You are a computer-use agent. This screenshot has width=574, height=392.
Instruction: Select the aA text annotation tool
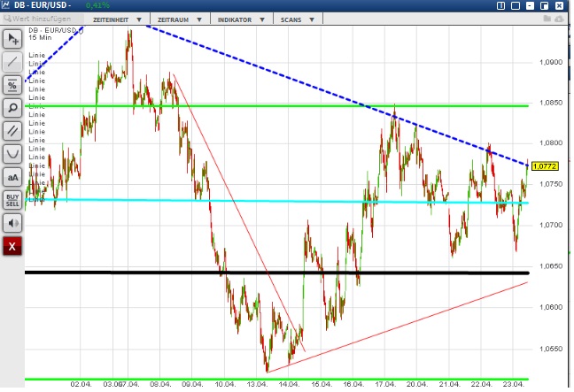(x=12, y=177)
